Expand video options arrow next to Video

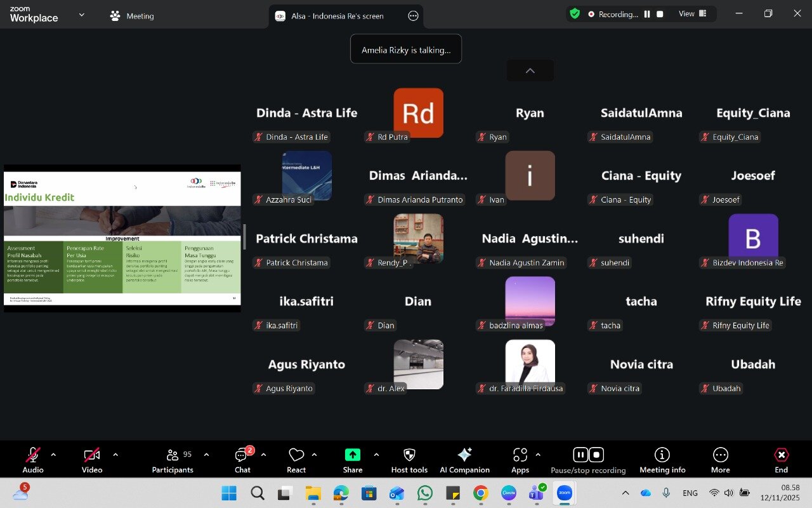click(x=115, y=455)
